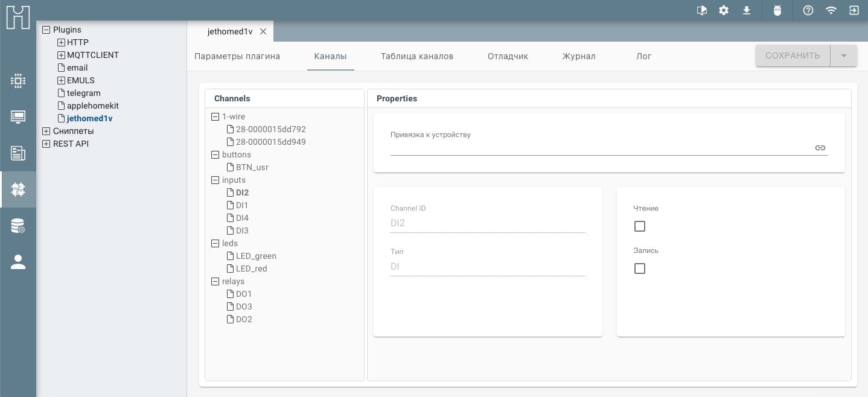Click the settings gear icon in top bar
868x397 pixels.
coord(724,10)
